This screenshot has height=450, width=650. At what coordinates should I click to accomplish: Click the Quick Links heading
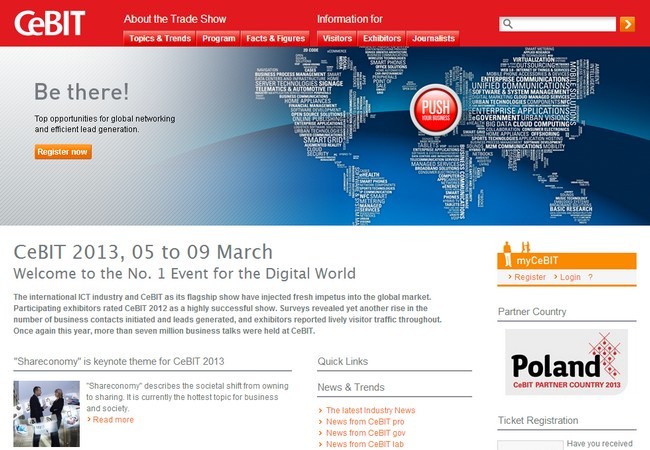coord(343,361)
